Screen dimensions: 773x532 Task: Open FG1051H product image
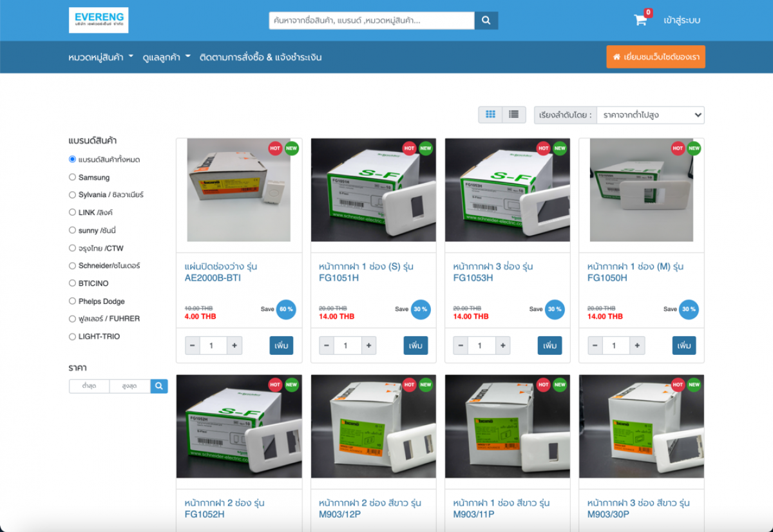374,190
